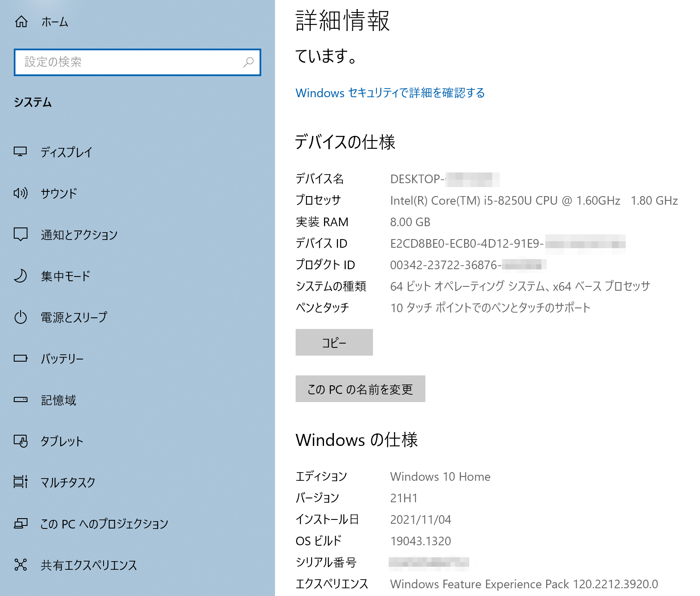
Task: Select OS build value 19043.1320
Action: pos(421,541)
